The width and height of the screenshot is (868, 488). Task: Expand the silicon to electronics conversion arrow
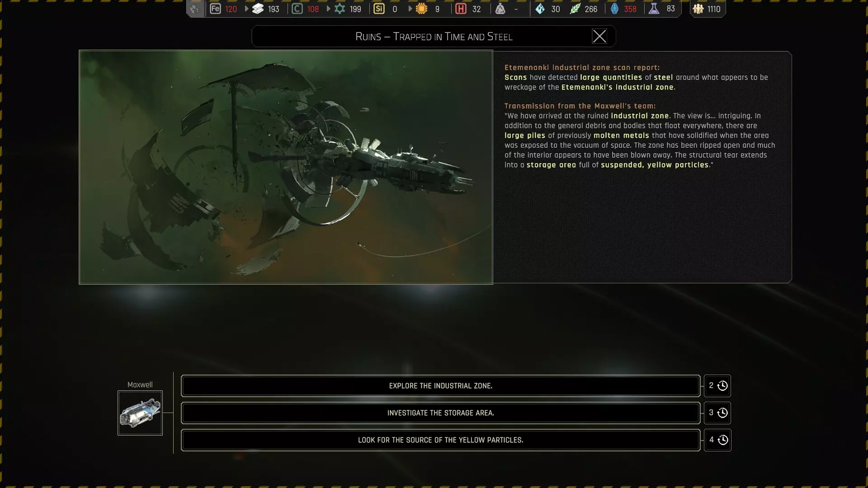click(410, 9)
